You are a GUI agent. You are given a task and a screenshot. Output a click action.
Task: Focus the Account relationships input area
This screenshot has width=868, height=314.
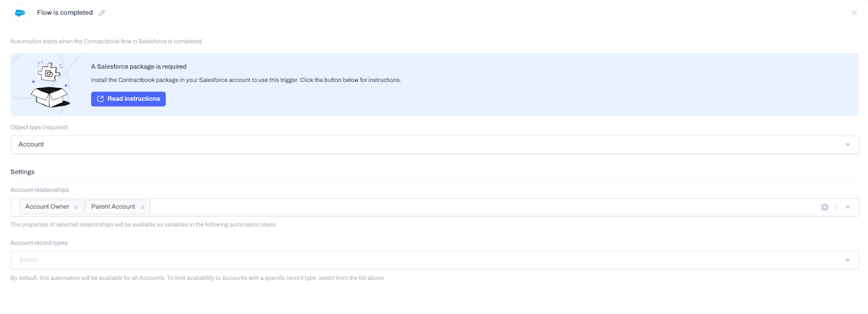(484, 208)
